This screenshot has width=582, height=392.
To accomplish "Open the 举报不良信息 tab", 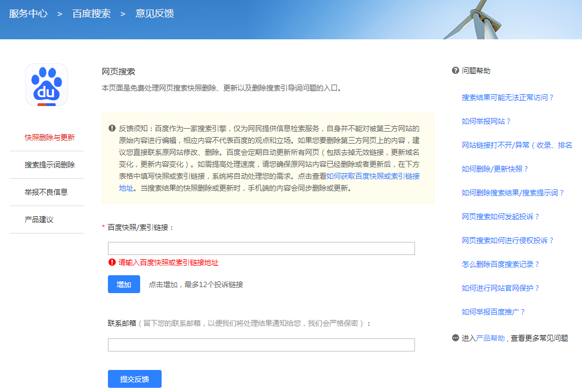I will point(46,192).
